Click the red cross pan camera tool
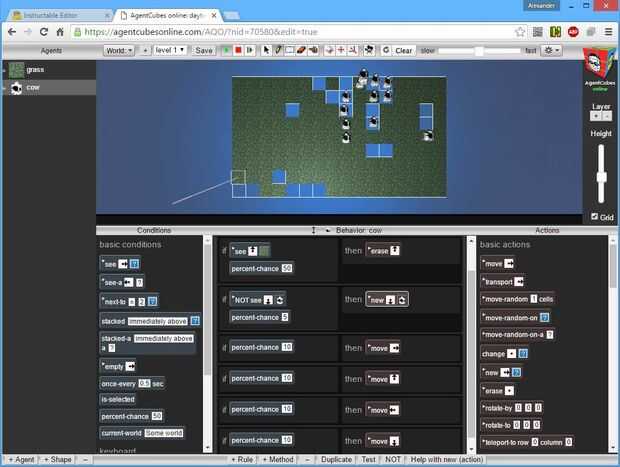 (341, 50)
